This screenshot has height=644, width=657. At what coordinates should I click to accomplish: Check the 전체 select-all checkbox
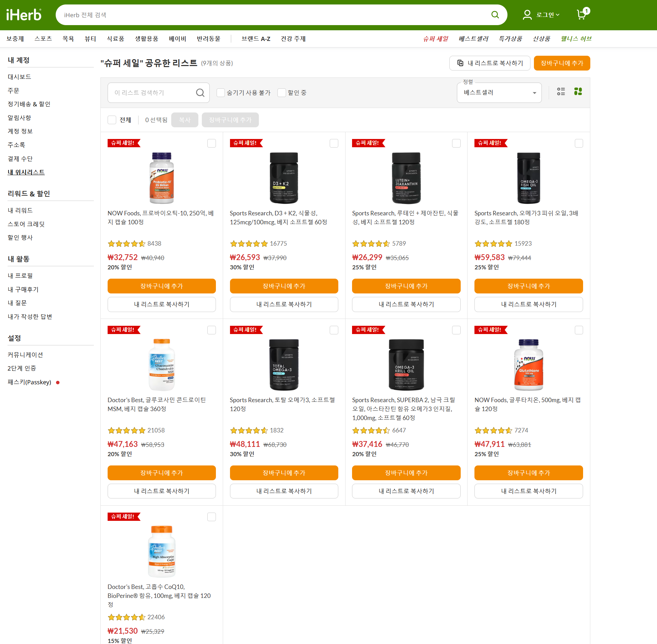pyautogui.click(x=112, y=120)
